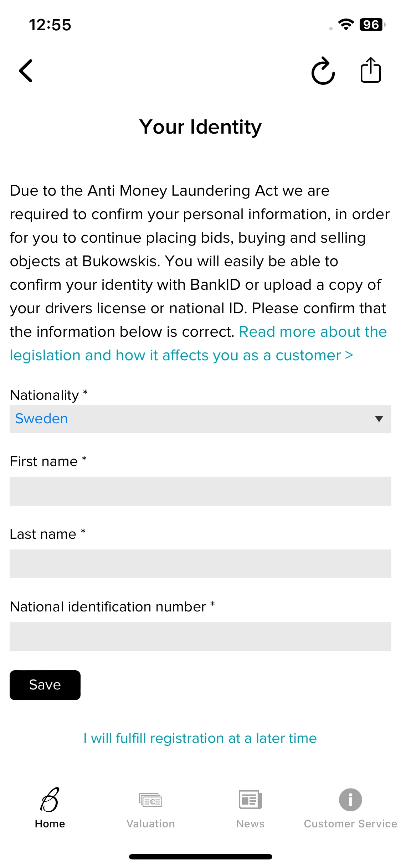Tap the Bukowskis Home logo icon
Viewport: 401px width, 868px height.
coord(50,800)
